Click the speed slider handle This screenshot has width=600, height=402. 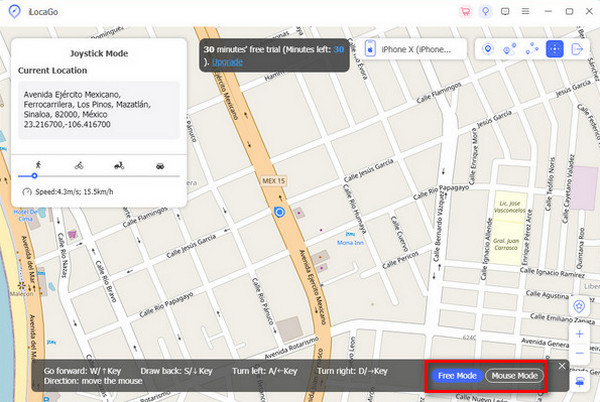[x=35, y=176]
